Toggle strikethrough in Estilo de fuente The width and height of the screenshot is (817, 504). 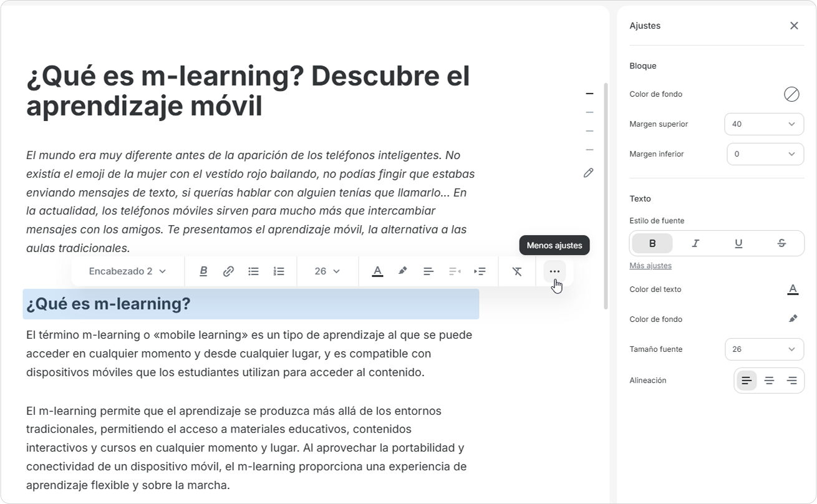coord(781,243)
